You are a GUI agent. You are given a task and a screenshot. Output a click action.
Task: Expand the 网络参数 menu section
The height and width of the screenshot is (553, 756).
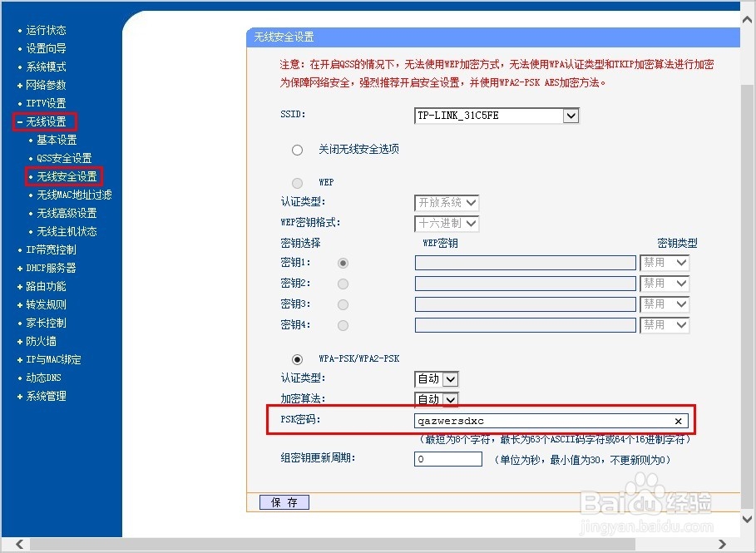click(x=44, y=84)
